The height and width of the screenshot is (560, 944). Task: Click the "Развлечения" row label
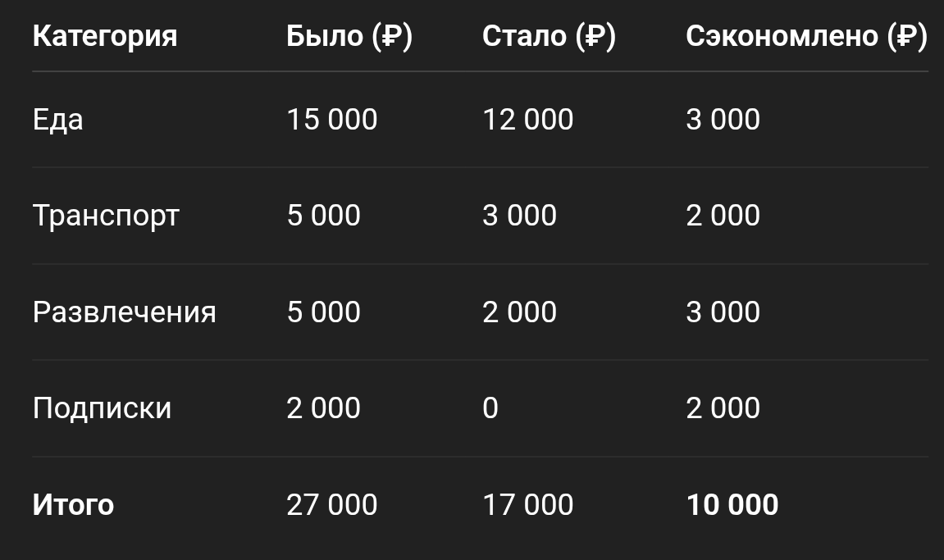pos(125,312)
